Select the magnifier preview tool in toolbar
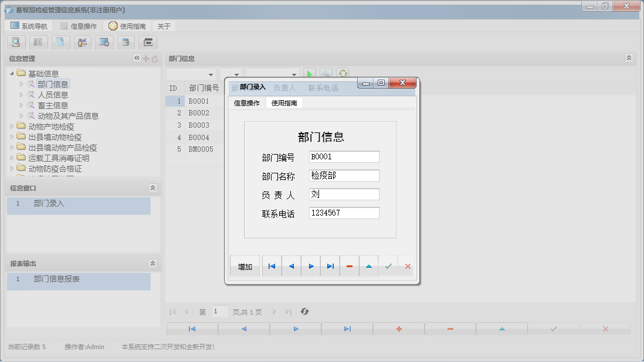 coord(16,42)
